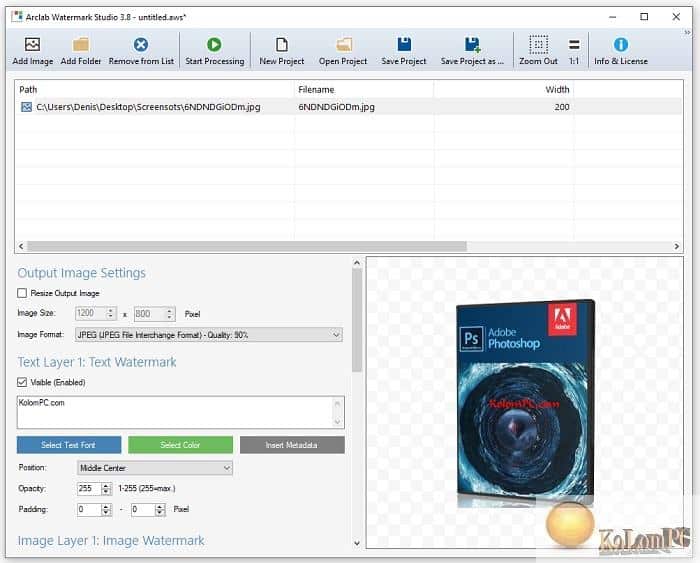The height and width of the screenshot is (563, 700).
Task: Maximize the Watermark Studio window
Action: [644, 17]
